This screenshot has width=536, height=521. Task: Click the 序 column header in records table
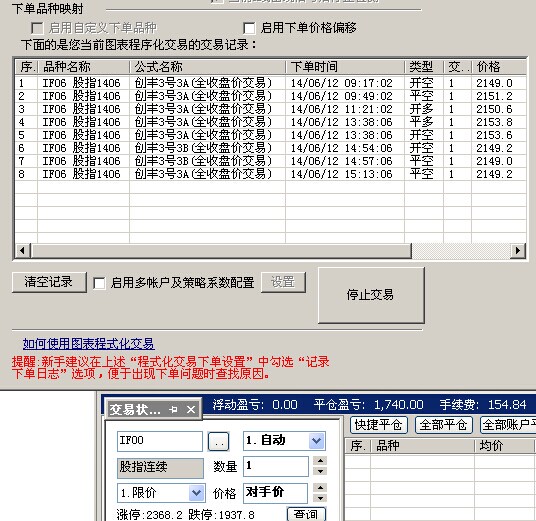pyautogui.click(x=27, y=67)
